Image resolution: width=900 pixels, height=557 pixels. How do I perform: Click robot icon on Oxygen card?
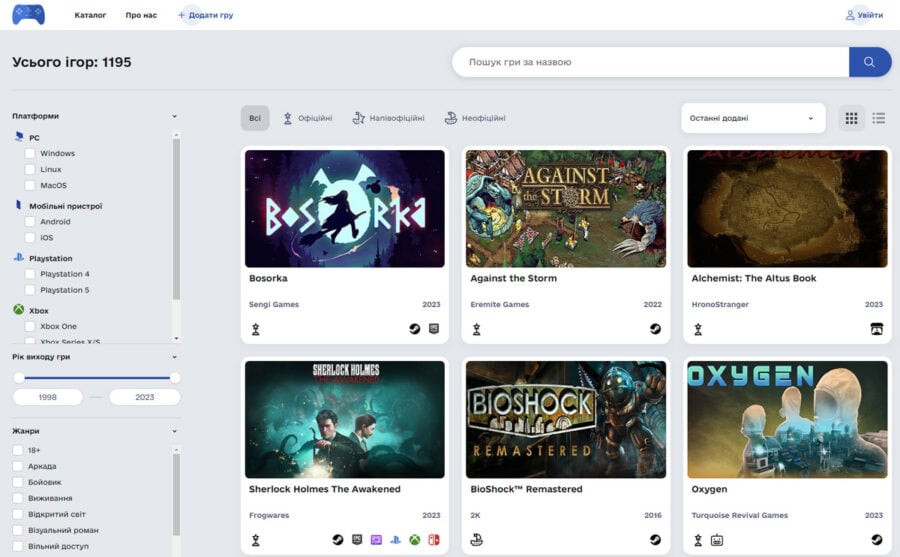[x=717, y=540]
